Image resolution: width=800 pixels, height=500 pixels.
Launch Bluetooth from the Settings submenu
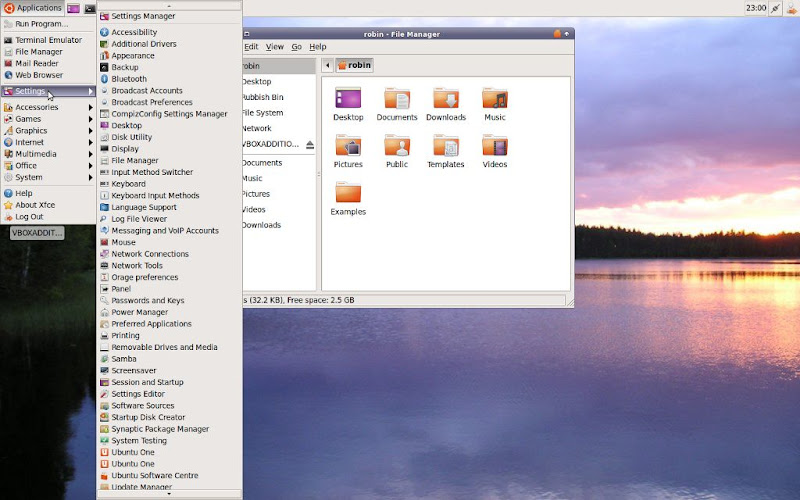click(128, 79)
